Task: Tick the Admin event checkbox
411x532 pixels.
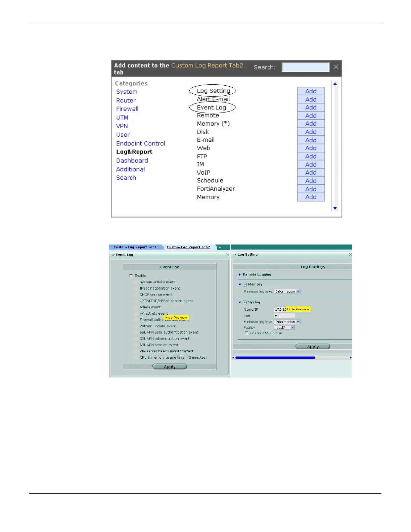Action: [136, 307]
